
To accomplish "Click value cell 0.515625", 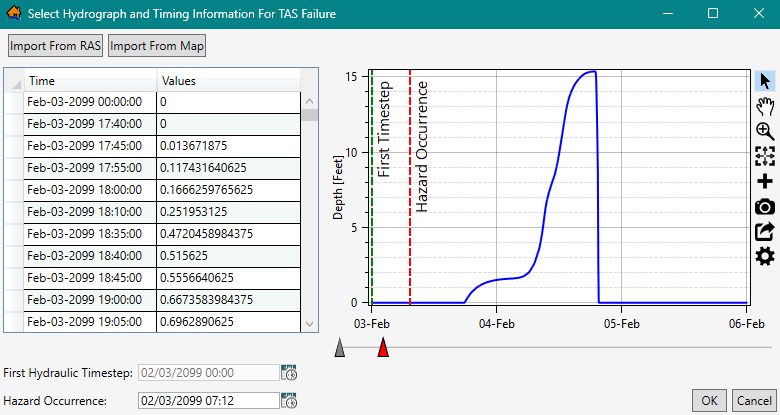I will click(228, 256).
